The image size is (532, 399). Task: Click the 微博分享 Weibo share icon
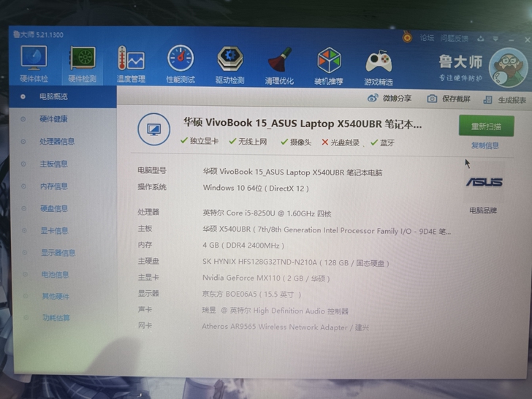[373, 99]
